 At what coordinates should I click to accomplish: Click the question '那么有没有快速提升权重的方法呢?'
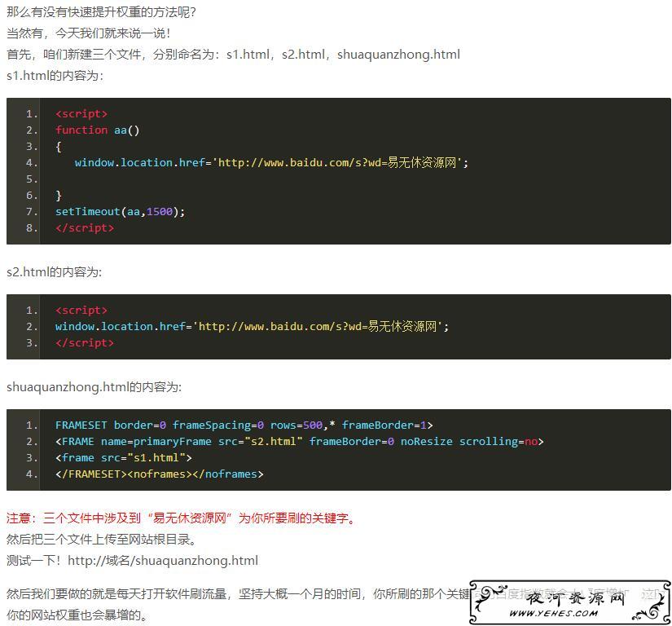click(x=101, y=12)
